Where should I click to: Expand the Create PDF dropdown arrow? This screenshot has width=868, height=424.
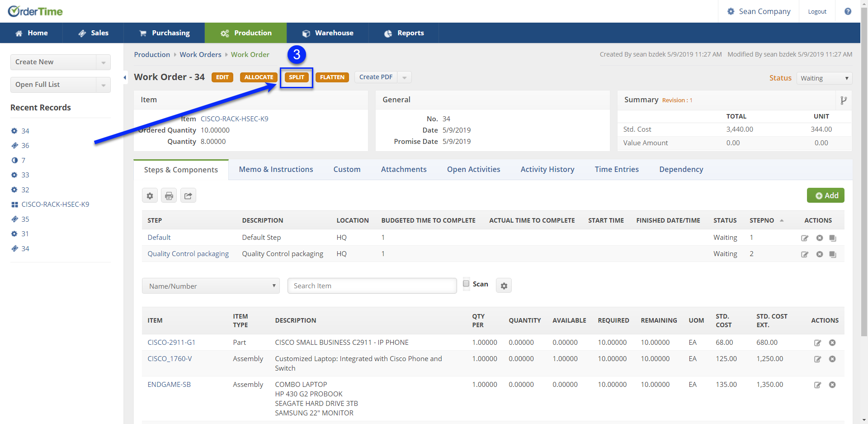pyautogui.click(x=404, y=77)
